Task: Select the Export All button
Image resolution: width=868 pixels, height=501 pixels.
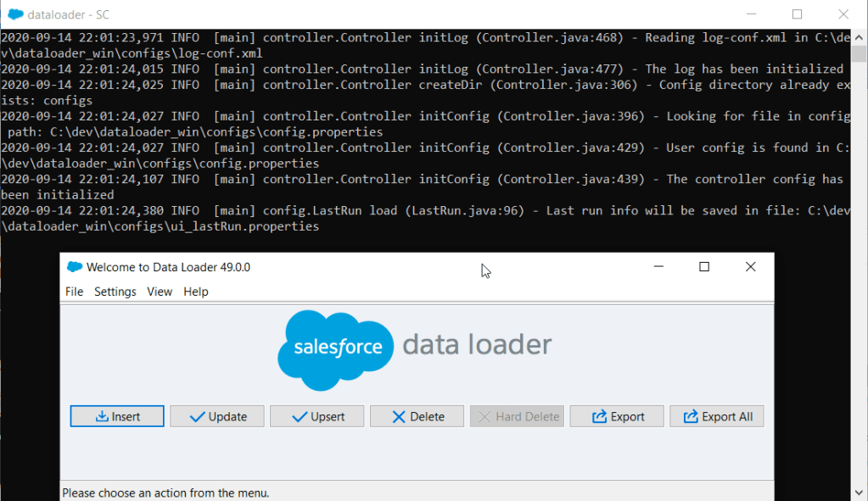Action: click(x=717, y=416)
